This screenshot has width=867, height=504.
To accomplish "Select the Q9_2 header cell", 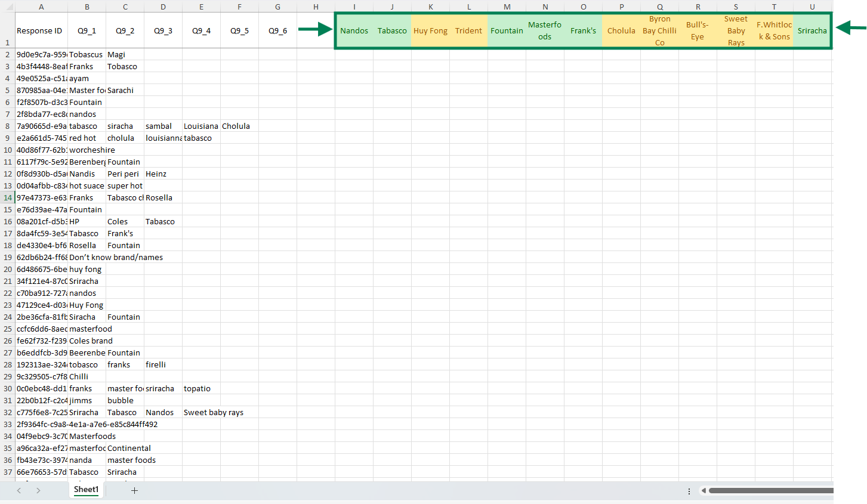I will tap(125, 30).
